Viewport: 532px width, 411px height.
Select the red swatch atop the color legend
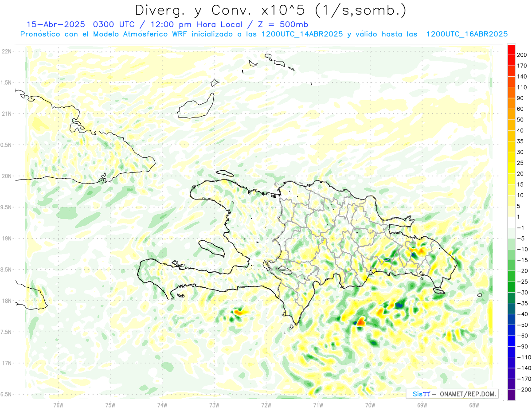512,50
